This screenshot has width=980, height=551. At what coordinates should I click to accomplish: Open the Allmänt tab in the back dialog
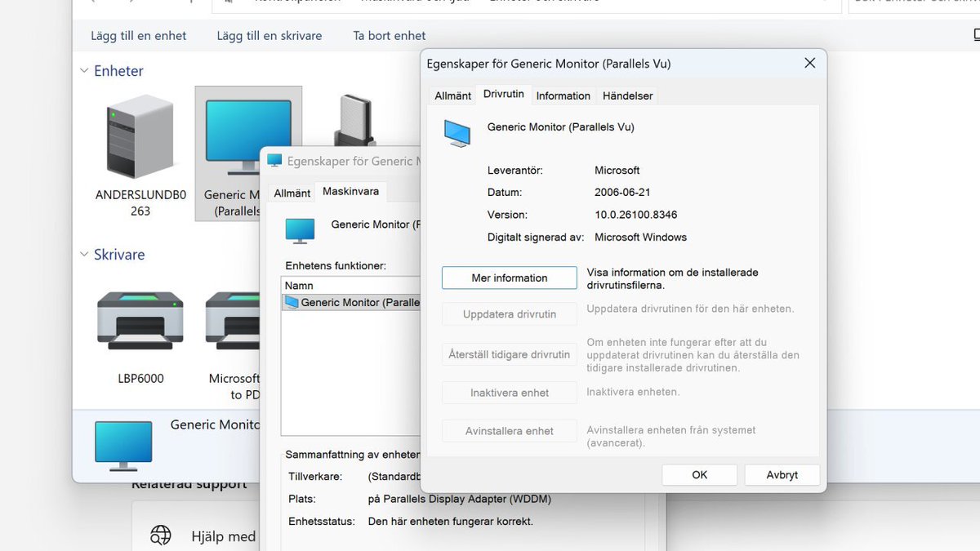[292, 193]
